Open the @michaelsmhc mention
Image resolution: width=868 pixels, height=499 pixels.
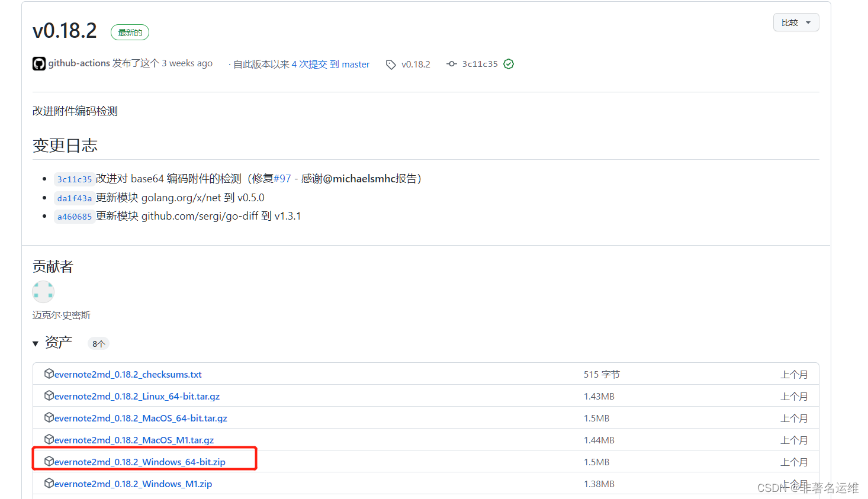(x=359, y=179)
